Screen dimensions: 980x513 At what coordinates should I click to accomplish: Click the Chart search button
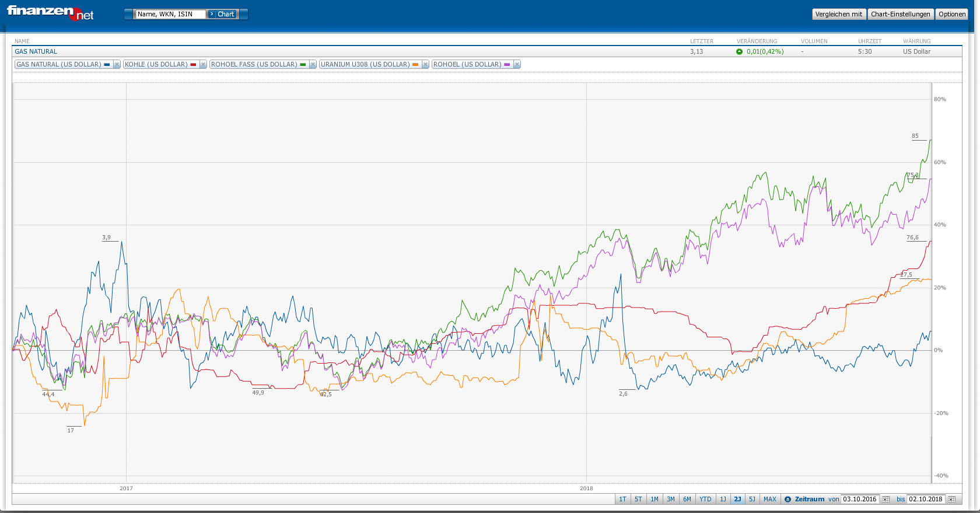point(222,14)
